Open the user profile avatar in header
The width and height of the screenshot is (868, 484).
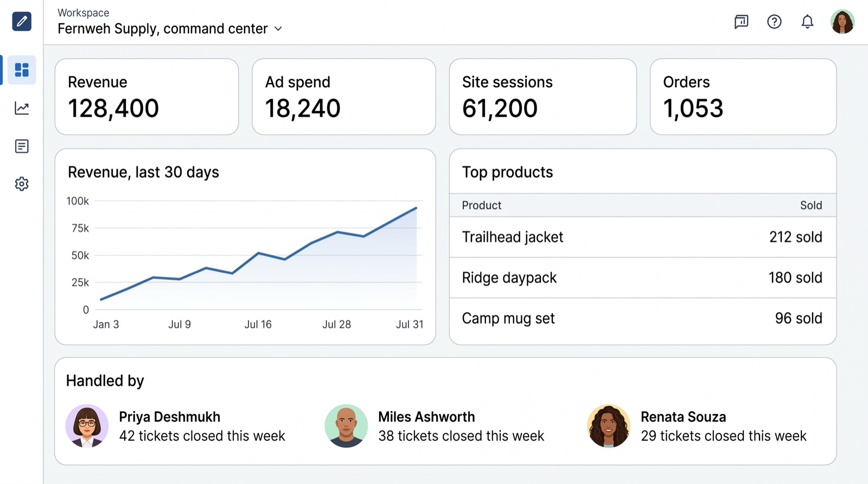(843, 22)
